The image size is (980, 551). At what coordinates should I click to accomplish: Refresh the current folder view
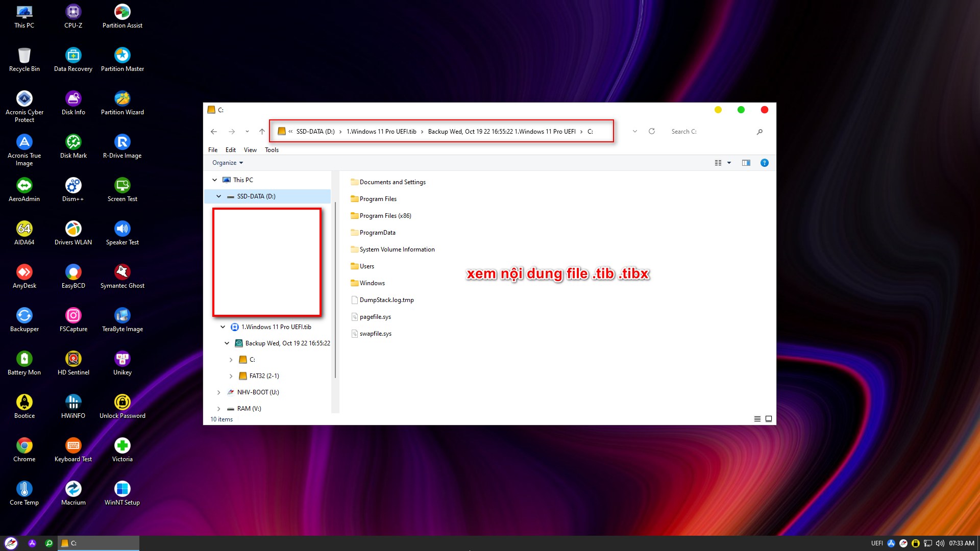pos(652,132)
